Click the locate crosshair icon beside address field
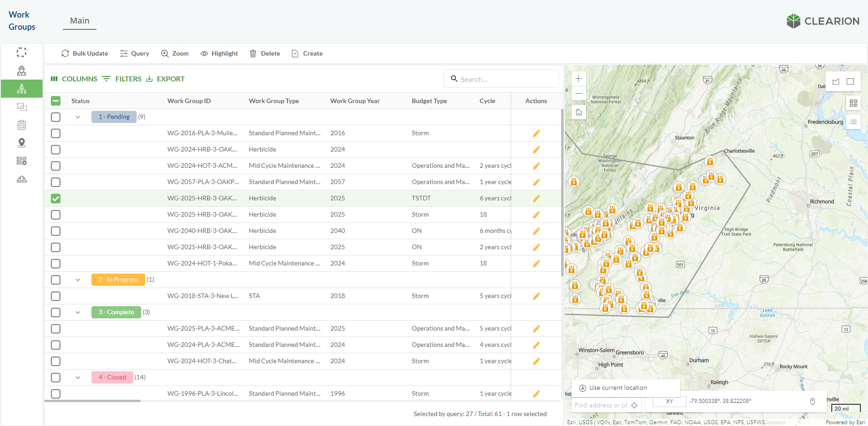Screen dimensions: 868x426 (634, 405)
